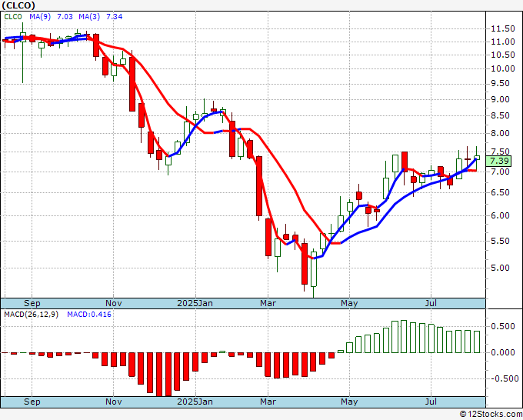Click the 7.50 price axis label

pos(501,152)
